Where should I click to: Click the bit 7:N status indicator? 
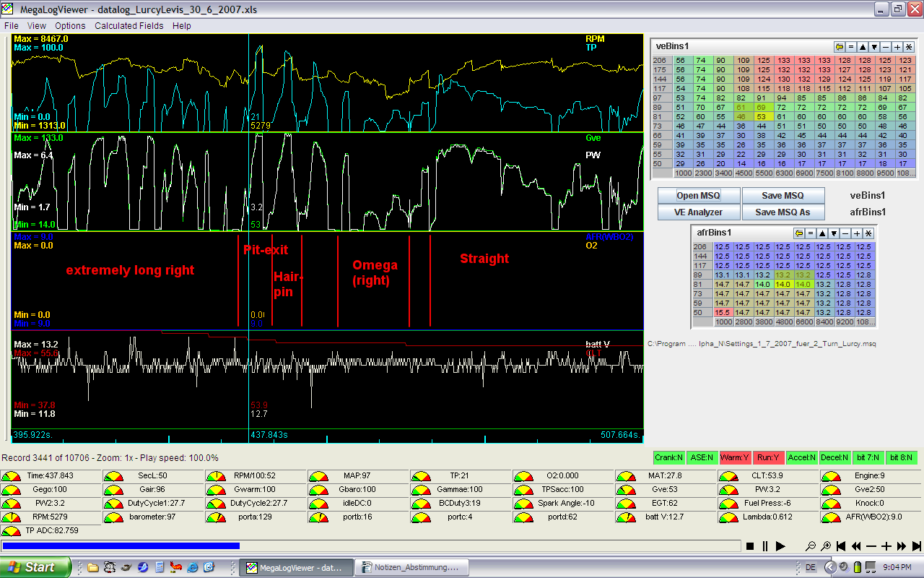click(868, 457)
